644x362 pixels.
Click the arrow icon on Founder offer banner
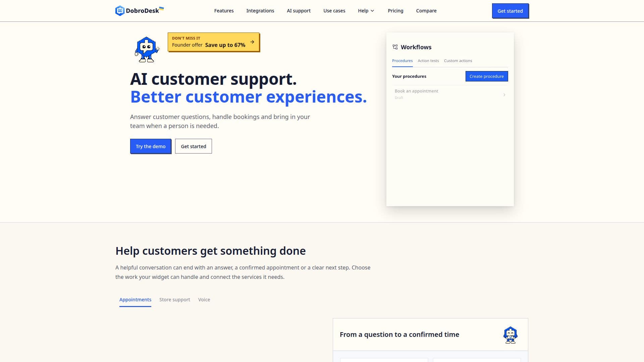tap(252, 42)
